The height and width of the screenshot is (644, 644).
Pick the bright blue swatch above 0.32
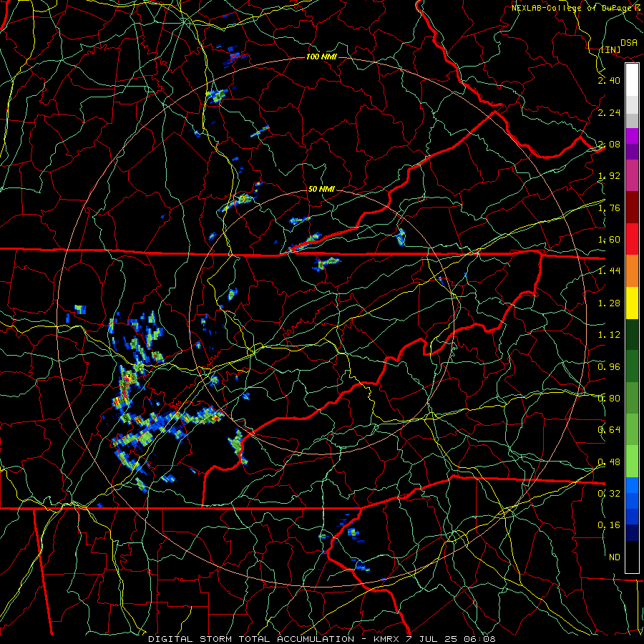[x=632, y=485]
